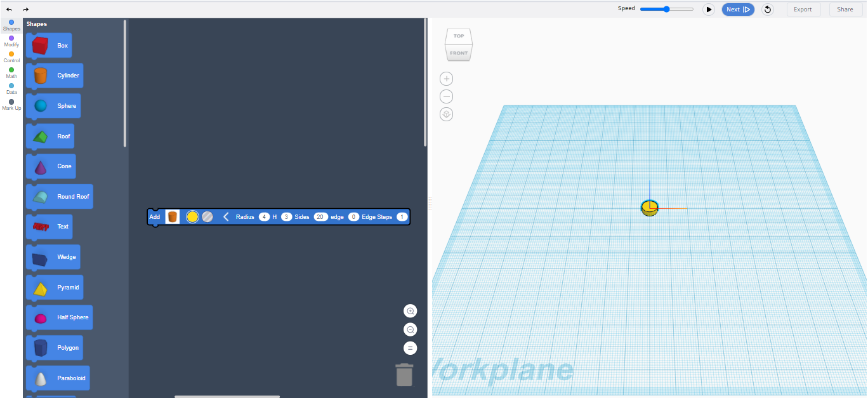Image resolution: width=868 pixels, height=398 pixels.
Task: Open the color picker from the yellow circle
Action: [192, 216]
